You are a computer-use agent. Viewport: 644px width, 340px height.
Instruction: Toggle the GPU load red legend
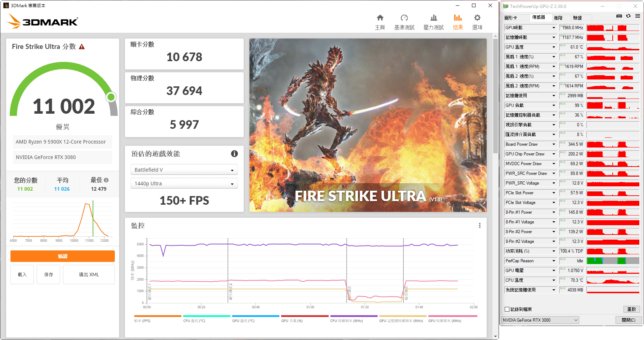click(305, 318)
